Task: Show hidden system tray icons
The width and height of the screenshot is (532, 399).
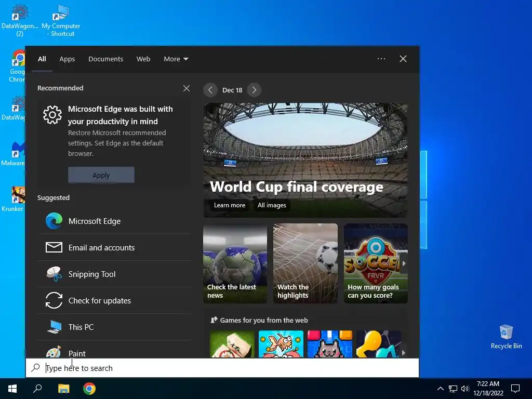Action: [440, 389]
